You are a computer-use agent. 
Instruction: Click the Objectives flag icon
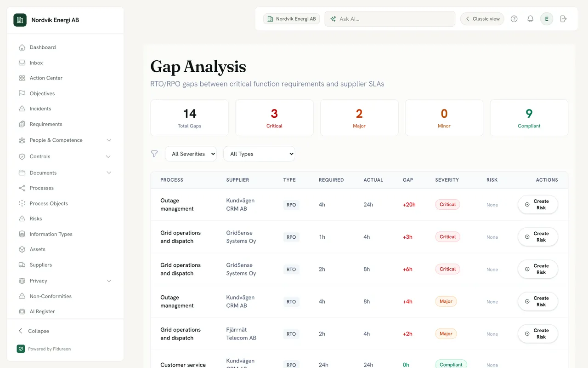pos(22,93)
